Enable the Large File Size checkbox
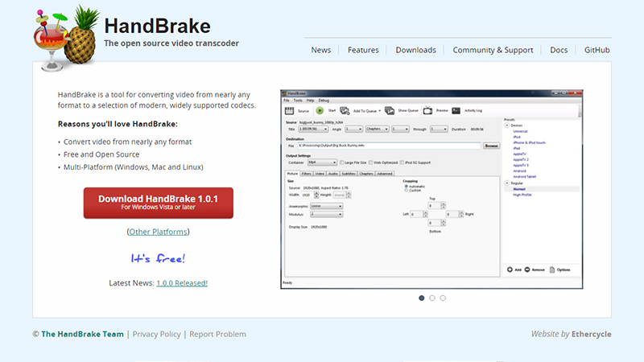Image resolution: width=644 pixels, height=362 pixels. click(x=341, y=162)
